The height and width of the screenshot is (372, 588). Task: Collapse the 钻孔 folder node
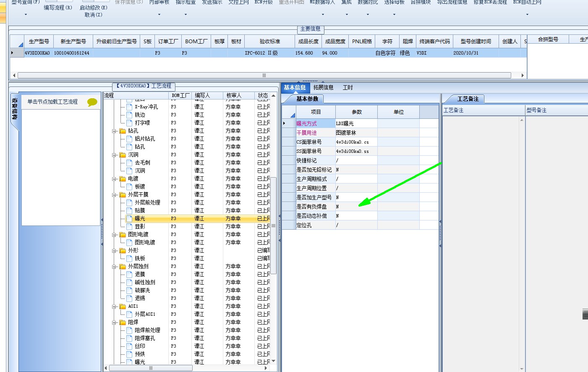pos(114,131)
